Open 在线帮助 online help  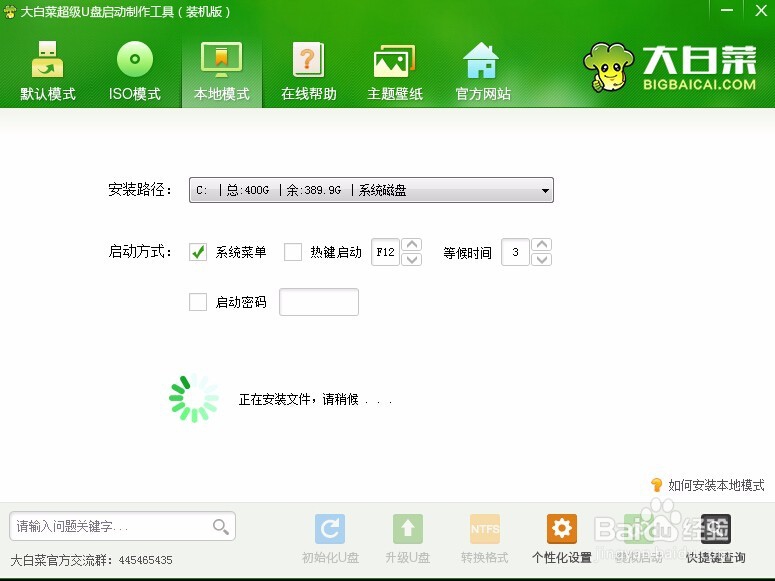[308, 72]
